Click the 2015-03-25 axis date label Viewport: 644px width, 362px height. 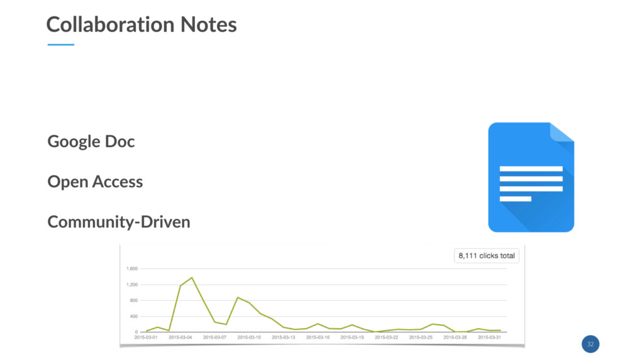(421, 337)
